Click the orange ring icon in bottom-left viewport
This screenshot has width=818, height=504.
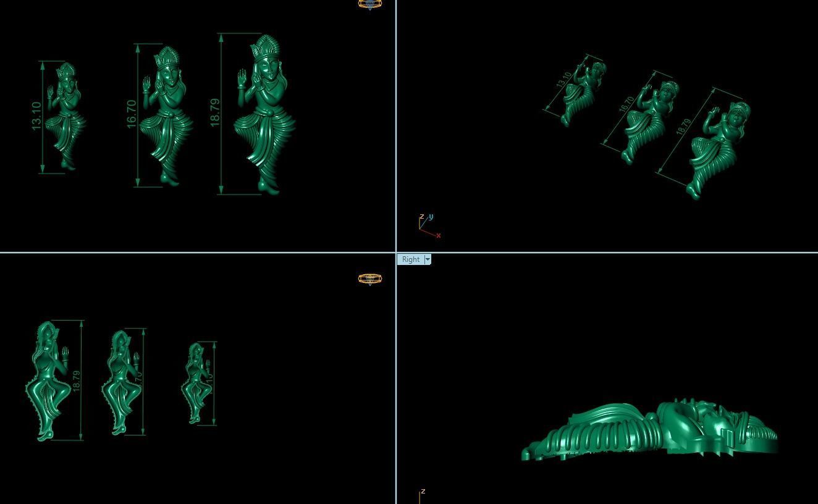[x=369, y=279]
